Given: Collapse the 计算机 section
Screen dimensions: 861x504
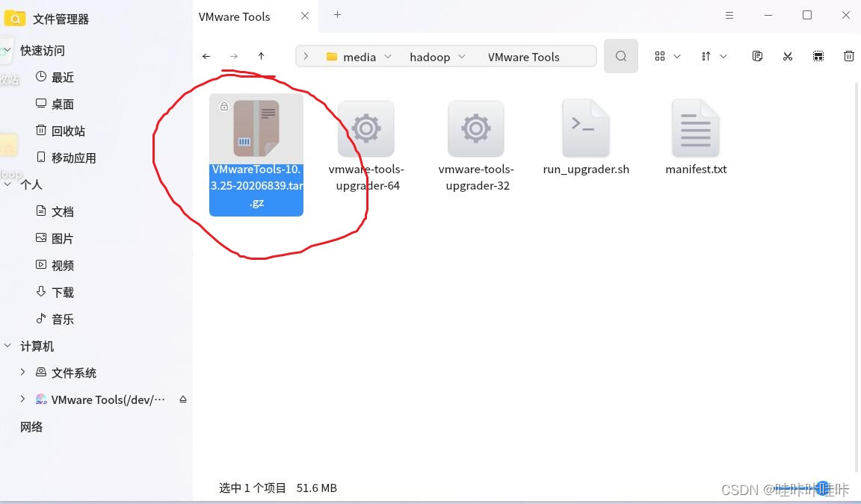Looking at the screenshot, I should 7,346.
